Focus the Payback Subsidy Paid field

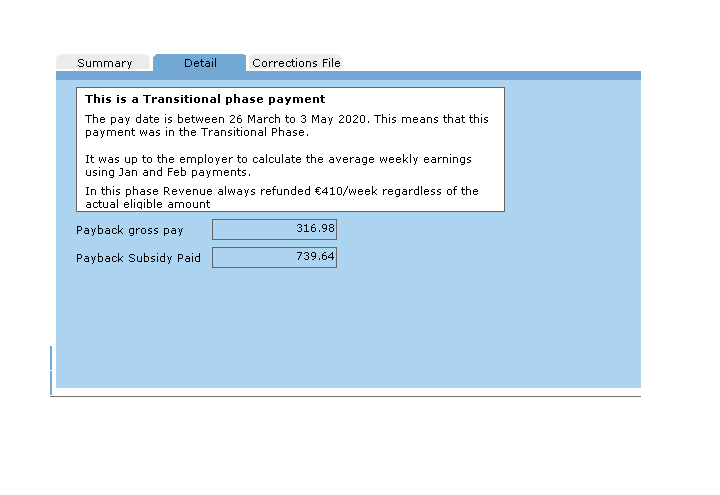[x=274, y=258]
